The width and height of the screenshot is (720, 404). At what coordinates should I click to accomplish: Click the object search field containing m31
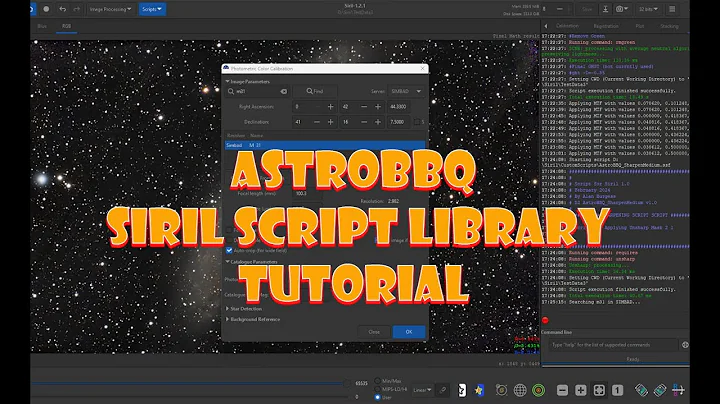point(257,91)
